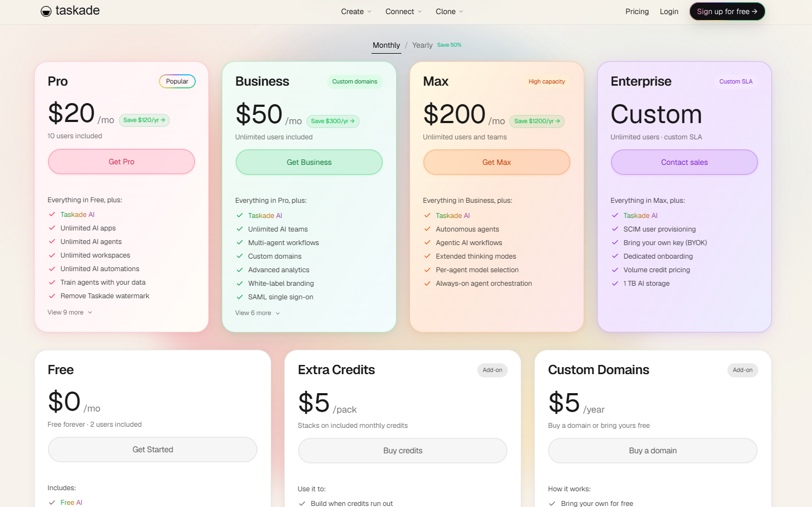Click checkmark icon beside White-label branding
812x507 pixels.
[x=240, y=284]
